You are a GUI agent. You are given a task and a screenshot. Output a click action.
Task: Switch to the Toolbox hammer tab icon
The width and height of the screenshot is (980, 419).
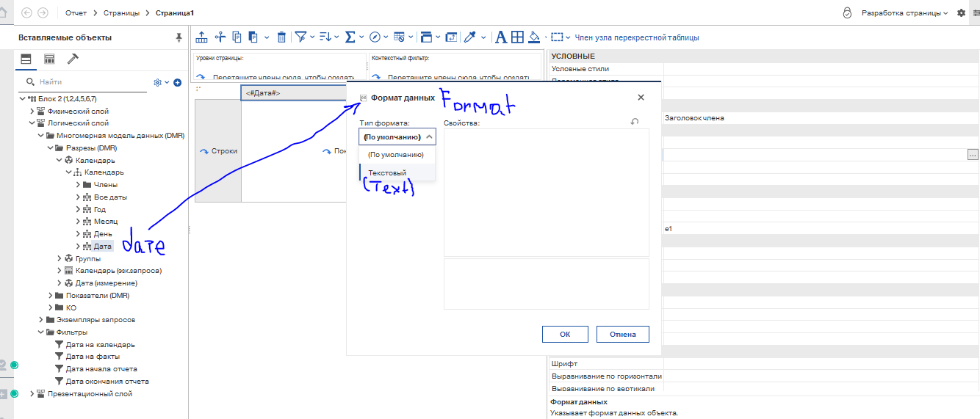click(73, 59)
